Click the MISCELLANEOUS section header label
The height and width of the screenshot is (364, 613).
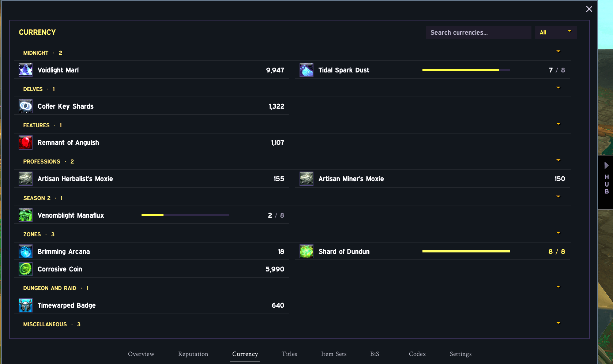pos(45,324)
